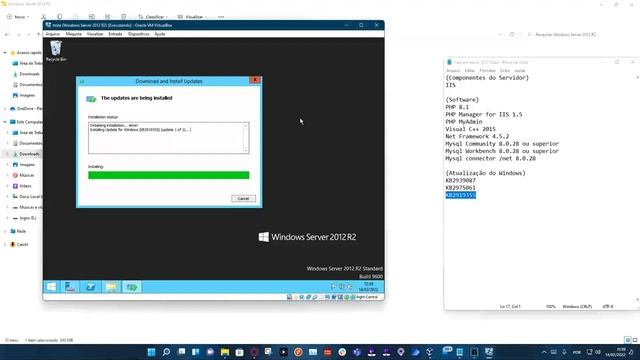Click the installation status text box
This screenshot has width=640, height=360.
coord(169,138)
